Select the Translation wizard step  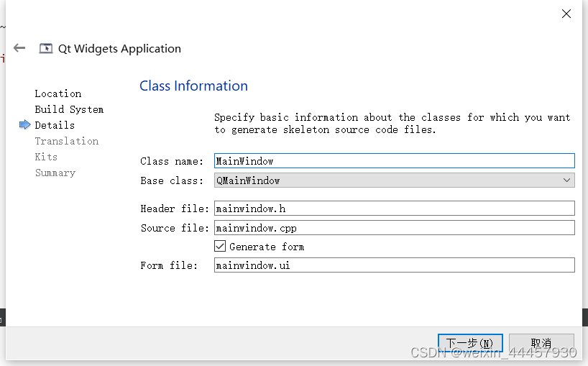click(67, 141)
